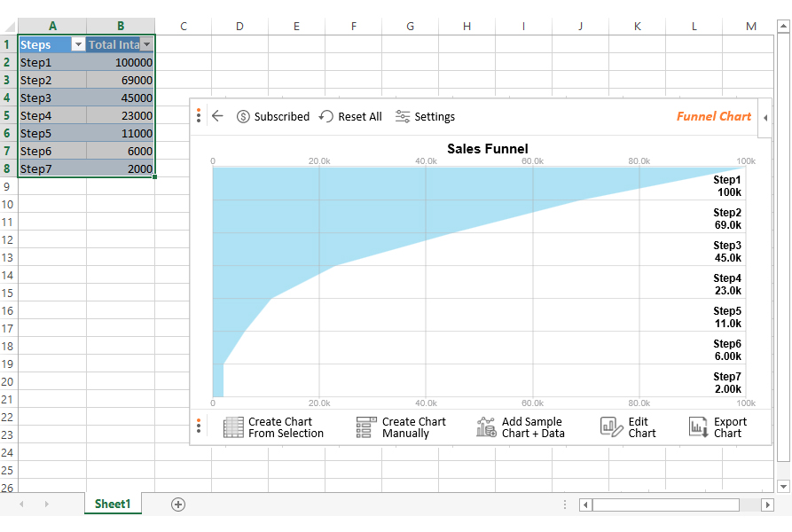Open top three-dot menu of chart panel
Image resolution: width=792 pixels, height=532 pixels.
[x=199, y=115]
